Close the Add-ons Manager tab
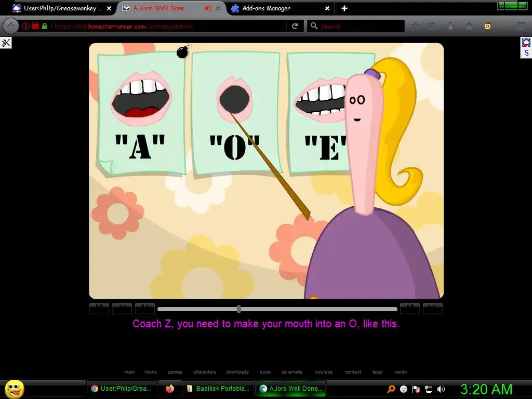 pyautogui.click(x=327, y=8)
